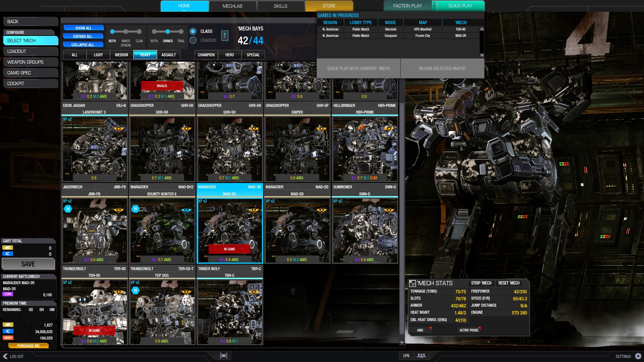644x362 pixels.
Task: Open Loadout in the side menu
Action: (30, 51)
